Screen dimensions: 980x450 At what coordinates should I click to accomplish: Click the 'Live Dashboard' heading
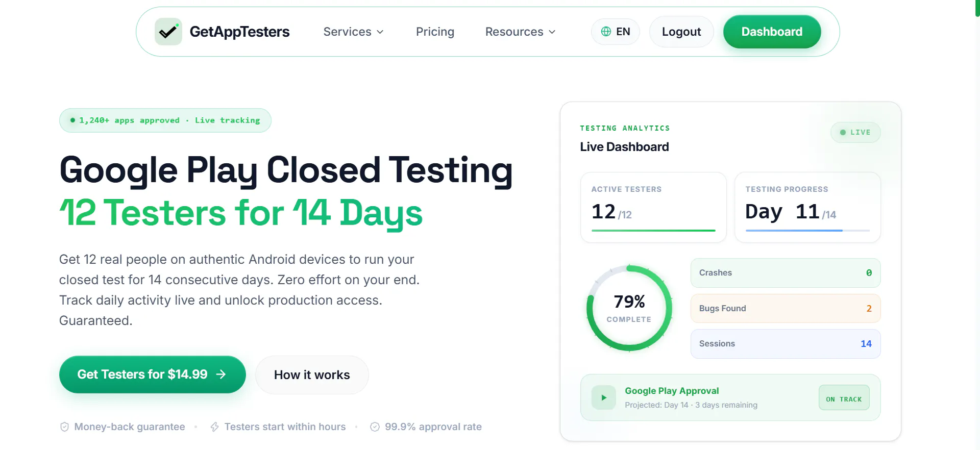624,147
